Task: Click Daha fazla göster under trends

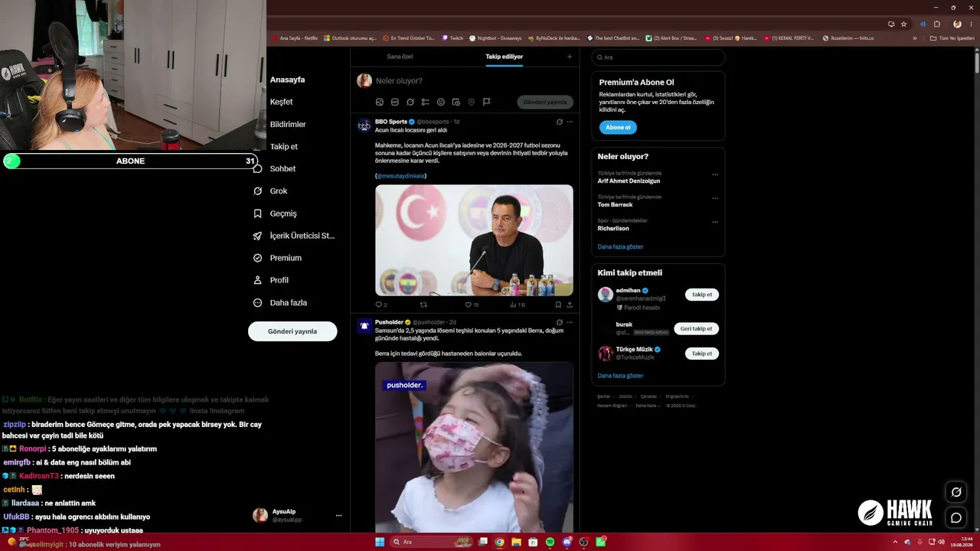Action: pyautogui.click(x=620, y=246)
